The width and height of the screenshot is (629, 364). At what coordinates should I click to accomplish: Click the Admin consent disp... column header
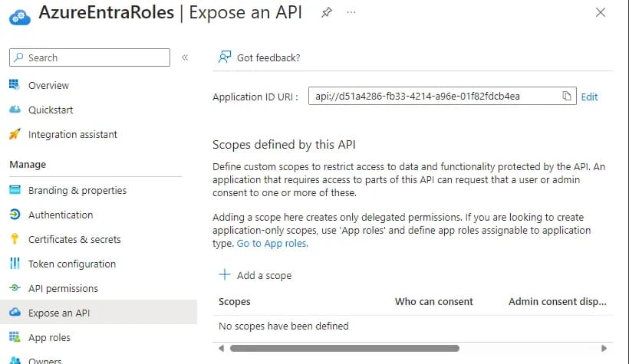point(558,301)
